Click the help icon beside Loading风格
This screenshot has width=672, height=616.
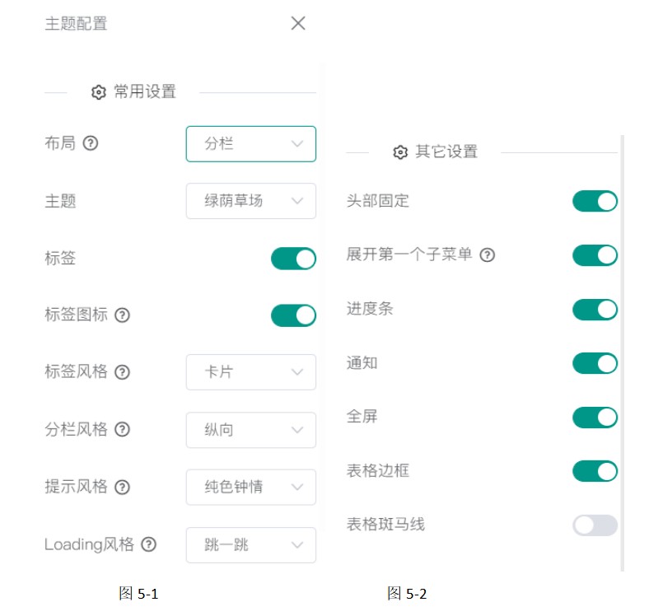click(x=149, y=544)
